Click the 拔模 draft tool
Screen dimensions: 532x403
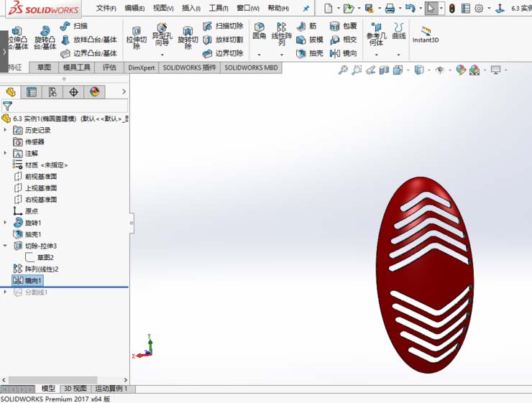pos(309,40)
